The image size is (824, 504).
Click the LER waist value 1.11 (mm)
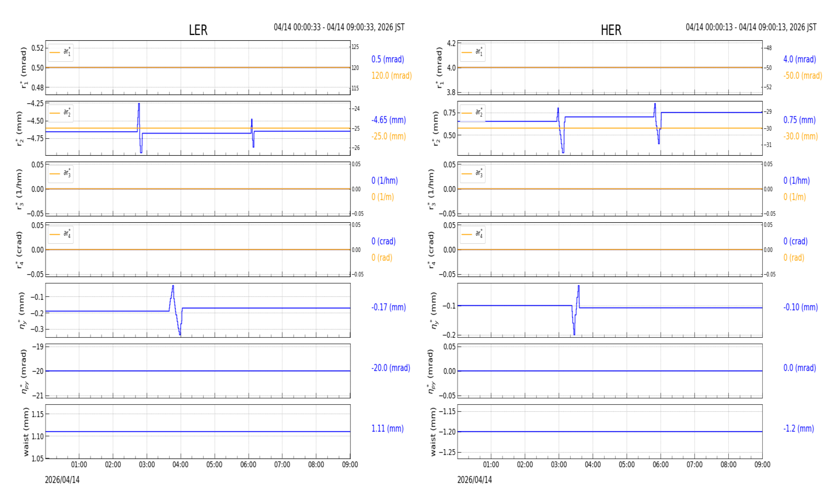click(x=387, y=428)
